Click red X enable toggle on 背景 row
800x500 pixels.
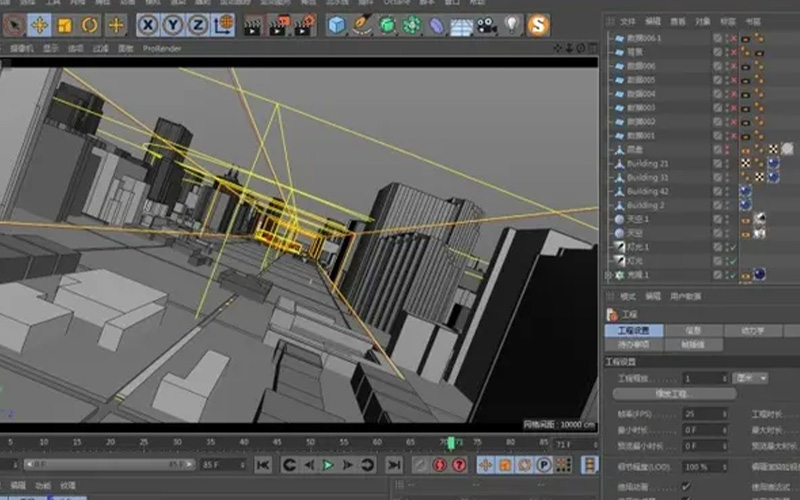(x=734, y=52)
